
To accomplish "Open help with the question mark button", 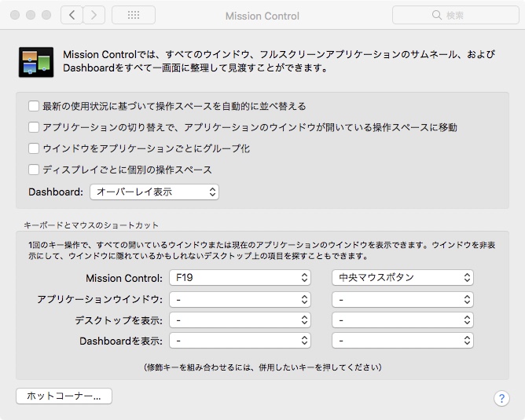I will pyautogui.click(x=501, y=398).
